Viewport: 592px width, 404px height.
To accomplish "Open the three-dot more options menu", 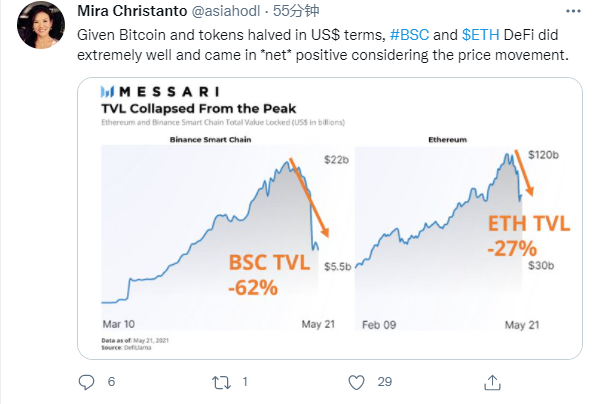I will 573,11.
